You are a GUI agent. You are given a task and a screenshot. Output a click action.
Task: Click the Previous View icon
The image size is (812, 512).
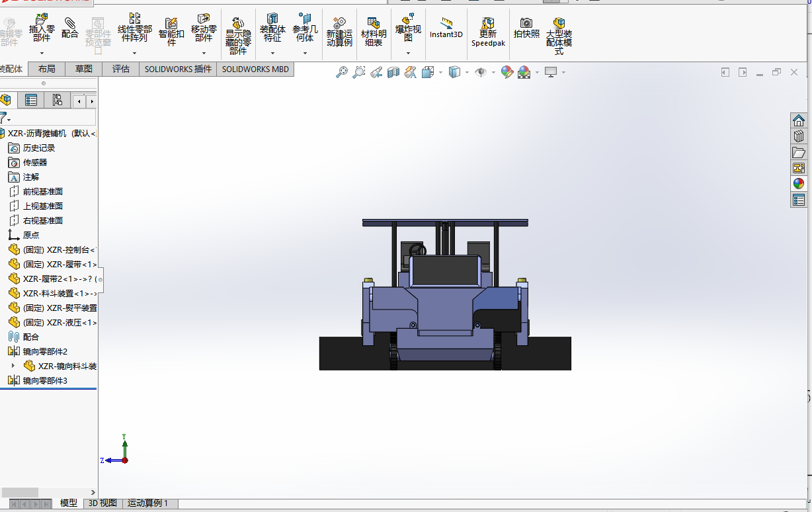pyautogui.click(x=376, y=72)
